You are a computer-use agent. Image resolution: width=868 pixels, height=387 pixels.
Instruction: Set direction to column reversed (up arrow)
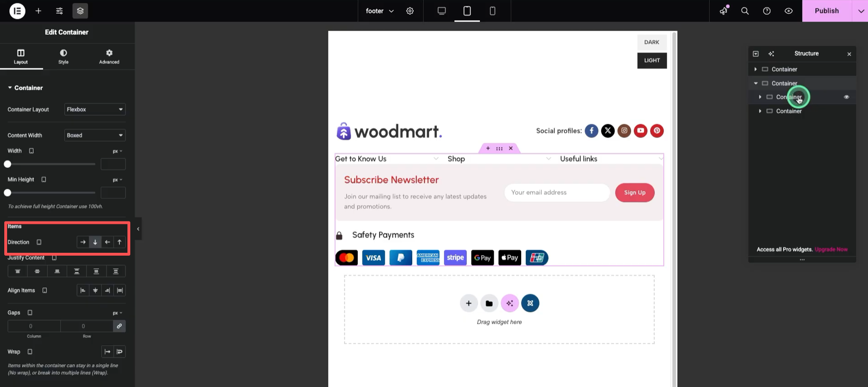tap(119, 242)
